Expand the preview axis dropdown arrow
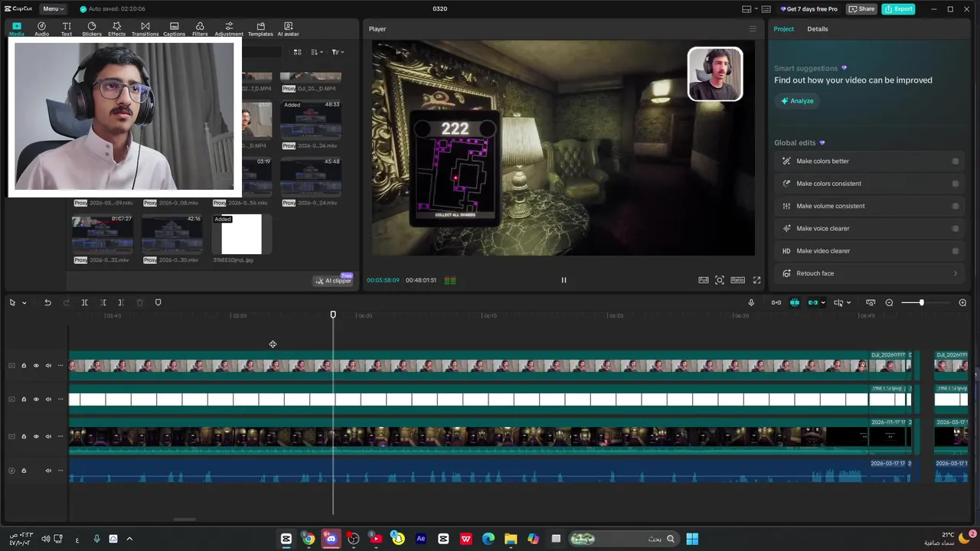The image size is (980, 551). (848, 303)
